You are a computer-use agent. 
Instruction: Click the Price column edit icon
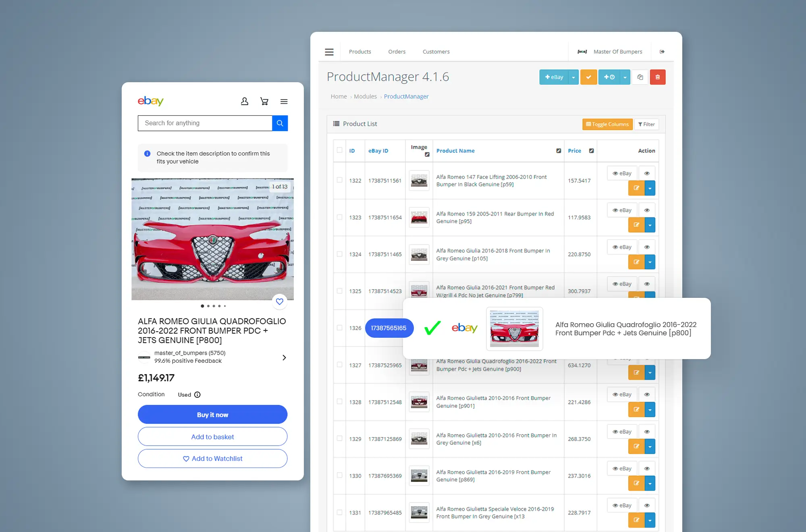591,151
